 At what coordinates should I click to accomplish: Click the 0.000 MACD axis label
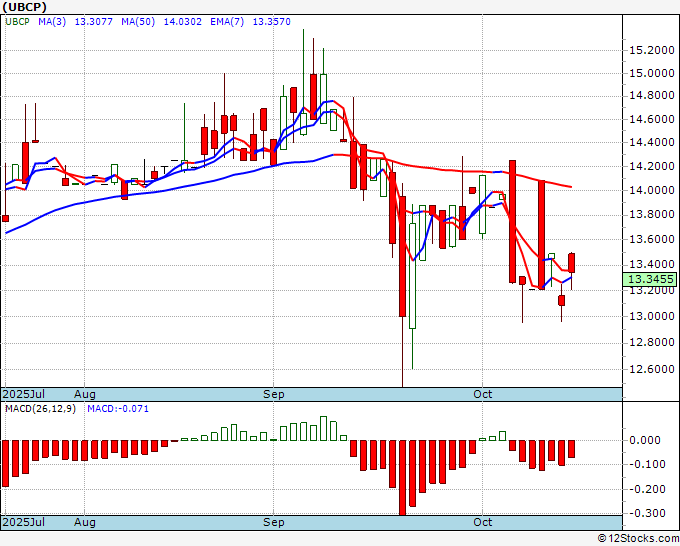coord(647,440)
